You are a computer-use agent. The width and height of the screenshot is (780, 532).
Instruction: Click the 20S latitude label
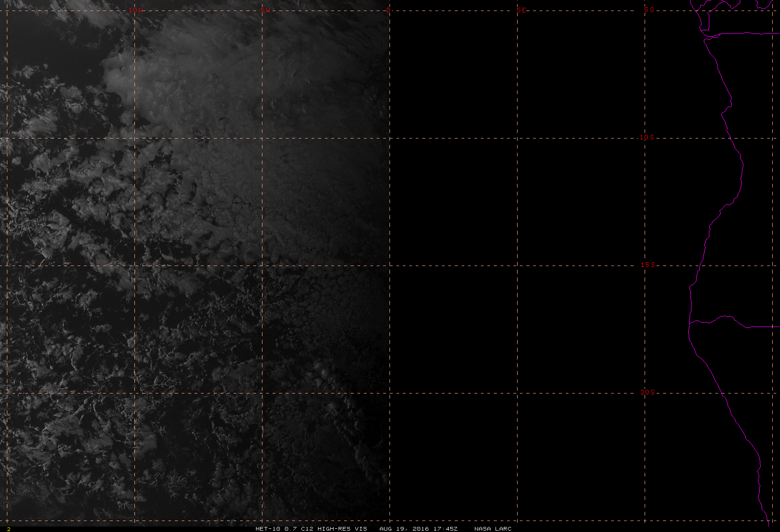647,392
